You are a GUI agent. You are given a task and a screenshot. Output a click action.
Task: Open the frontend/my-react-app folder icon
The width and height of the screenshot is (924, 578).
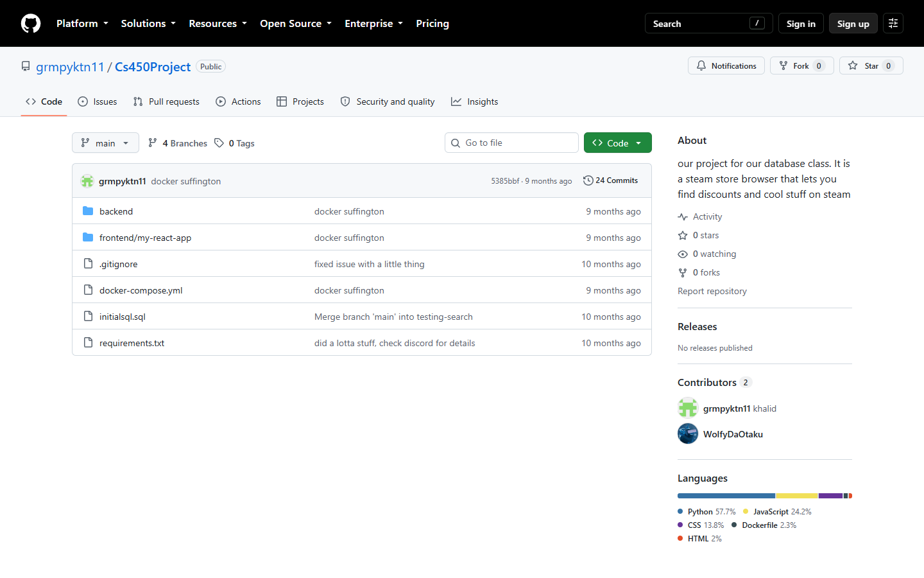coord(88,238)
